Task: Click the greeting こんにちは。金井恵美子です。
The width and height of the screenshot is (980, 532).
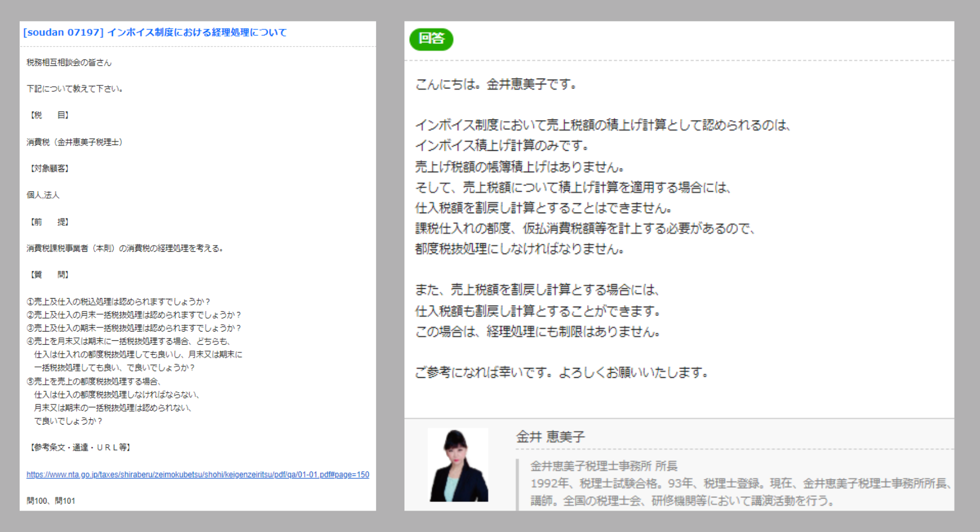Action: (496, 84)
